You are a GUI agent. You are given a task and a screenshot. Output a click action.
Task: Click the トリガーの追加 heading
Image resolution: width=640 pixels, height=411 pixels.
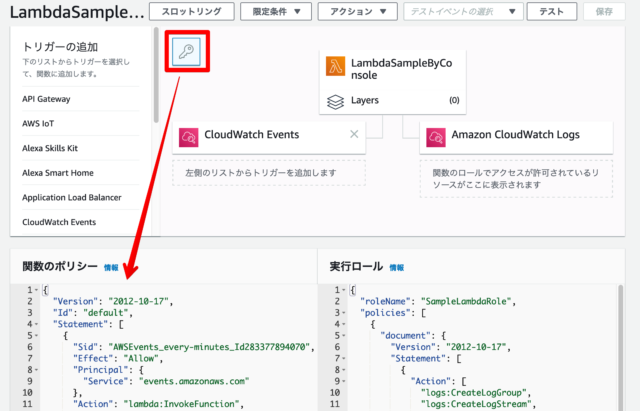tap(60, 47)
